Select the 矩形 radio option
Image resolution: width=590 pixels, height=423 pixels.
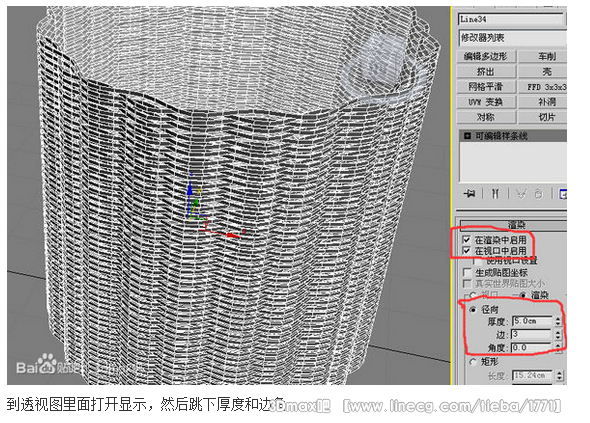473,362
